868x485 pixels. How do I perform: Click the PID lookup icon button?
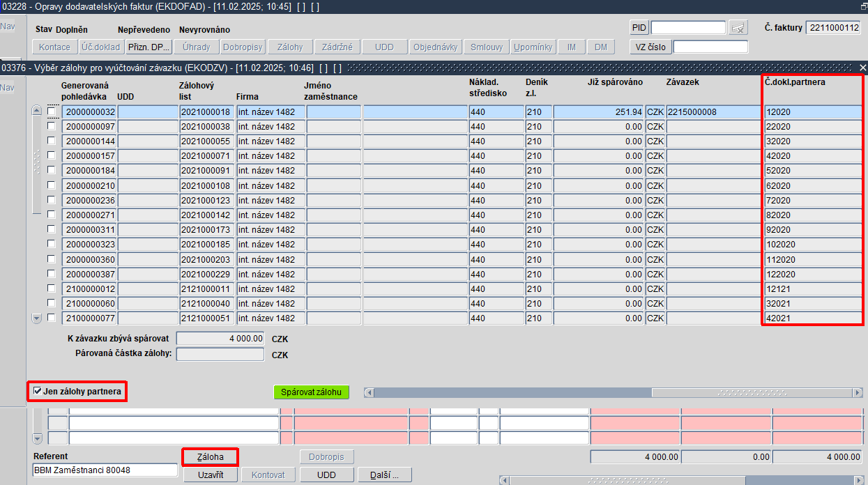[x=738, y=28]
